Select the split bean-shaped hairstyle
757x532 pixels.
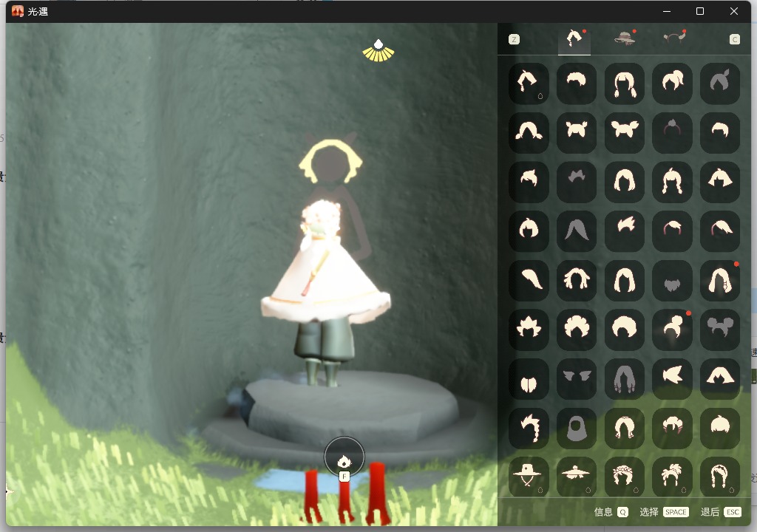529,378
